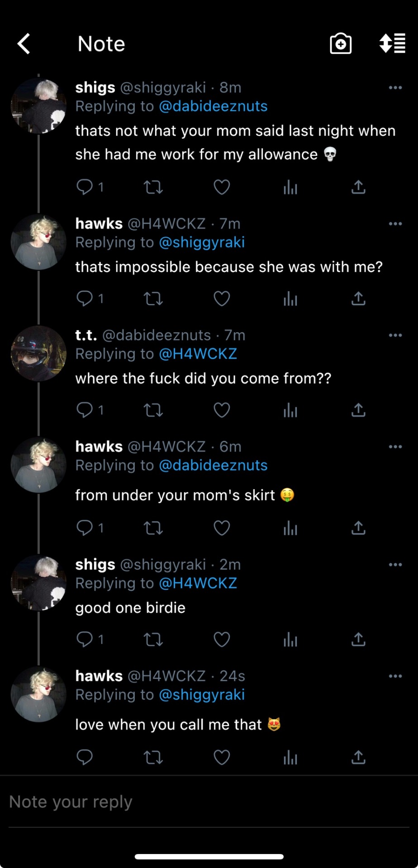The width and height of the screenshot is (418, 868).
Task: View analytics for 'good one birdie' post
Action: [290, 639]
